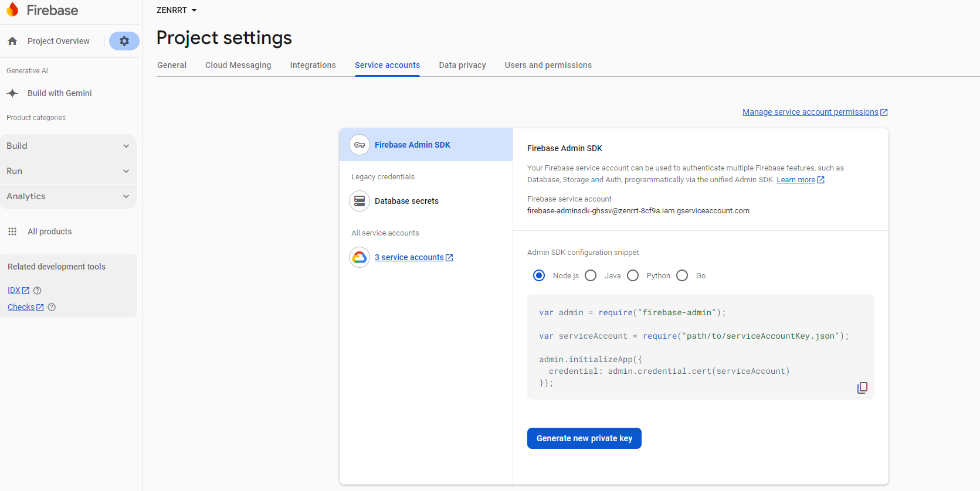
Task: Choose the Python radio option
Action: coord(633,275)
